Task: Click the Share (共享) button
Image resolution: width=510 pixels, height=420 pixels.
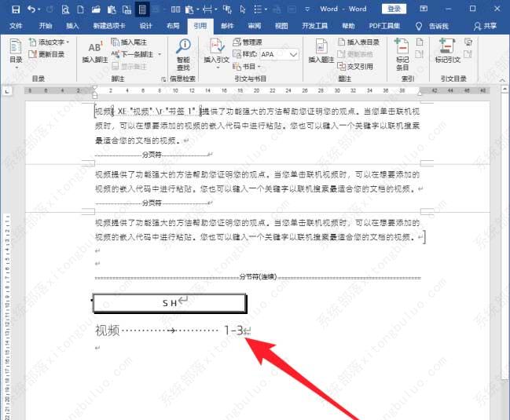Action: pos(490,26)
